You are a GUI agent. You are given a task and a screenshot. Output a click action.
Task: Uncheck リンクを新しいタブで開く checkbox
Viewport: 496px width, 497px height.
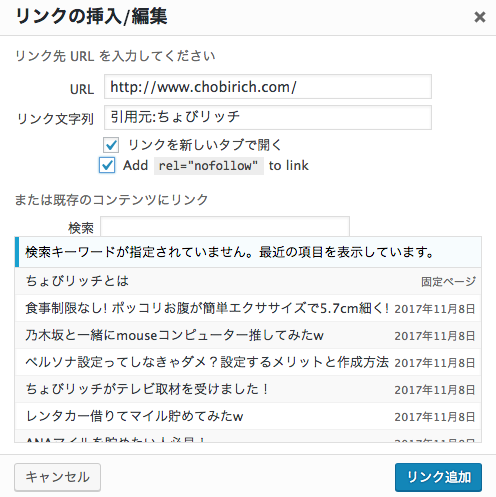[111, 145]
